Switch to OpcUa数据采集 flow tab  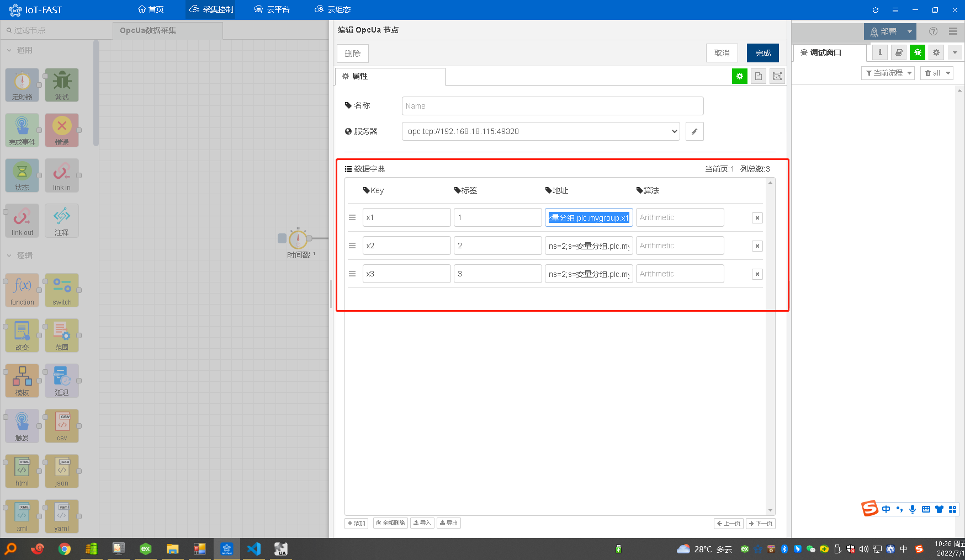click(167, 30)
